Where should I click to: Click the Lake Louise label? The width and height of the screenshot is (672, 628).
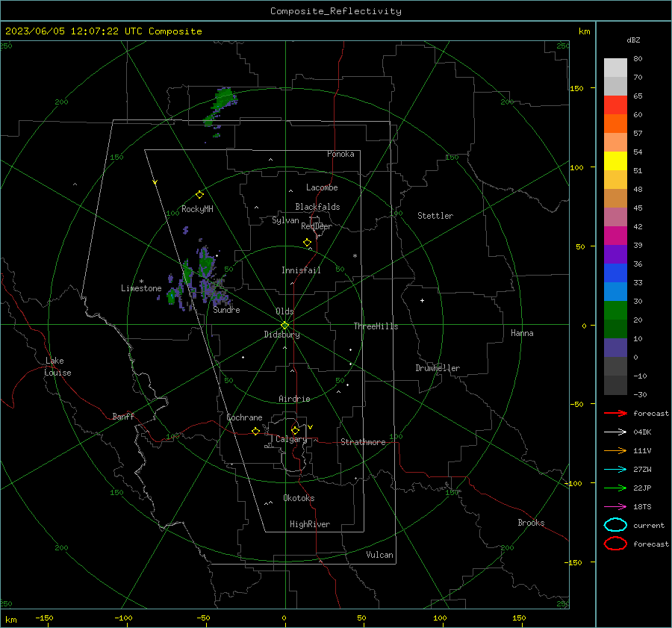point(57,367)
